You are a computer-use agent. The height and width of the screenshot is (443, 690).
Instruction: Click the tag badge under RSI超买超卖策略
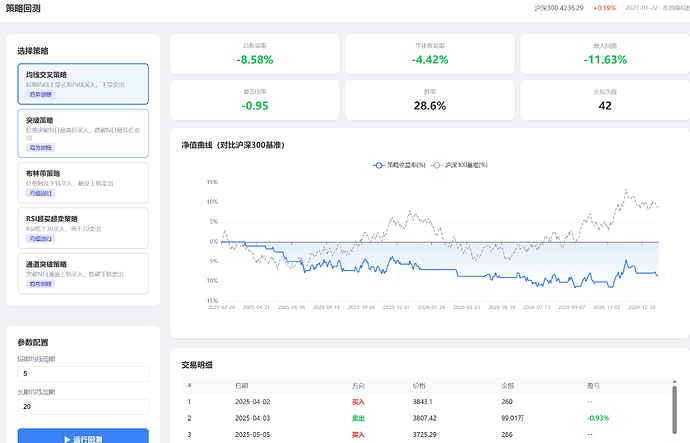40,238
